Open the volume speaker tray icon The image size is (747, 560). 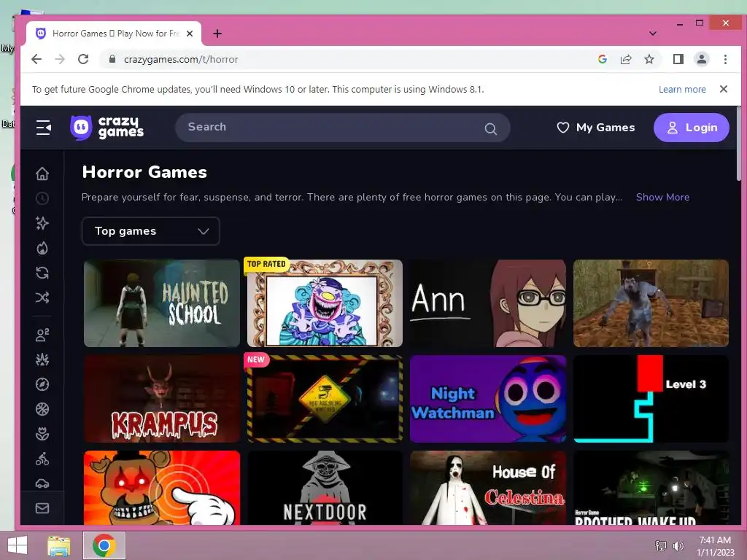point(678,546)
